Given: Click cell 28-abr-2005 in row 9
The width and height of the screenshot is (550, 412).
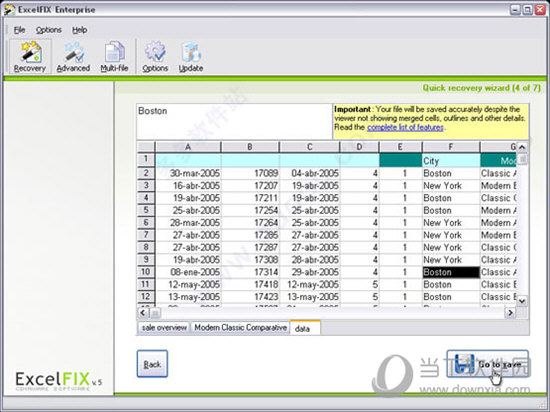Looking at the screenshot, I should [310, 260].
